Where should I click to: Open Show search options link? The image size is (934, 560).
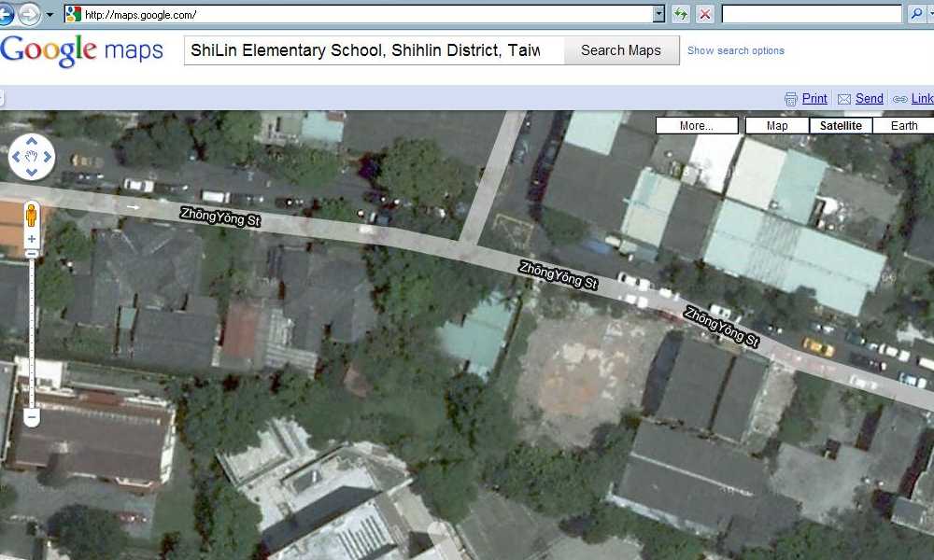pyautogui.click(x=735, y=50)
